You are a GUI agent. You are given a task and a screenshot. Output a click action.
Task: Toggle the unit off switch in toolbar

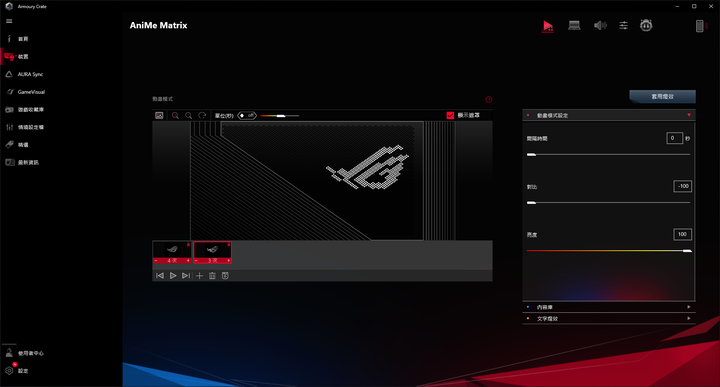[x=247, y=116]
